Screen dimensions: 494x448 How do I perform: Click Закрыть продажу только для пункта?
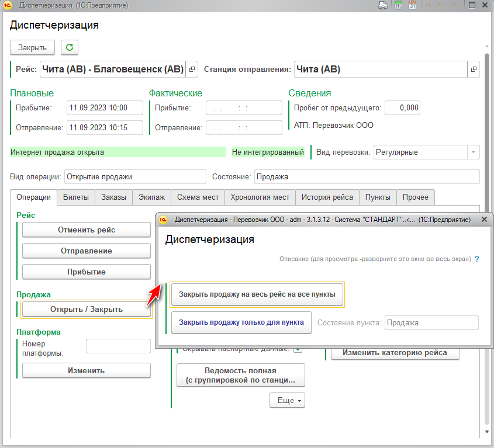(241, 322)
